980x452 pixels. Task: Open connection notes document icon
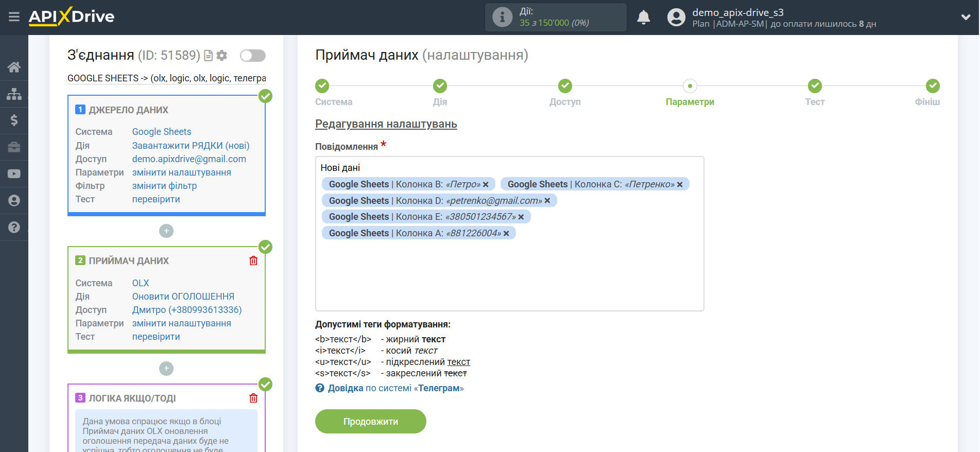click(209, 56)
